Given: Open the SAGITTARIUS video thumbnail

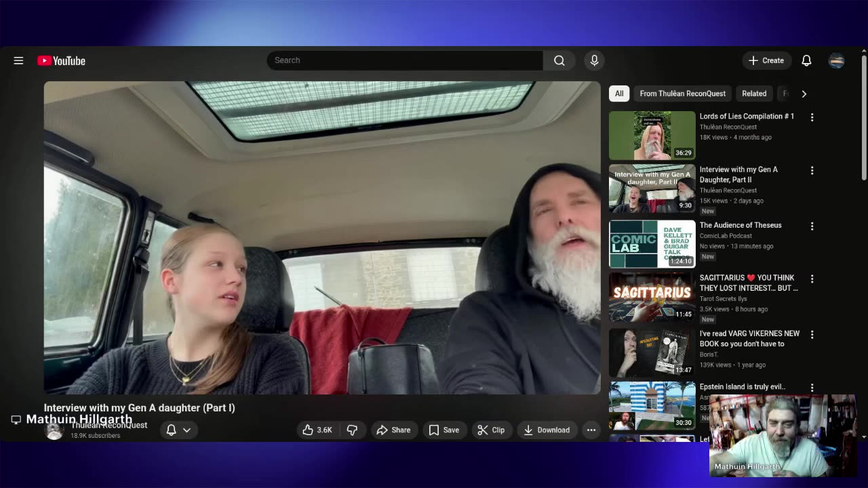Looking at the screenshot, I should pyautogui.click(x=652, y=297).
